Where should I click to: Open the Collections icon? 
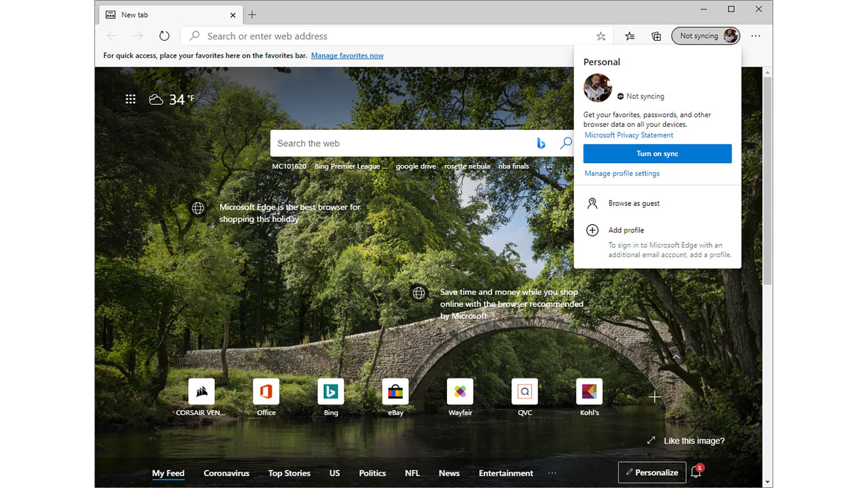656,36
